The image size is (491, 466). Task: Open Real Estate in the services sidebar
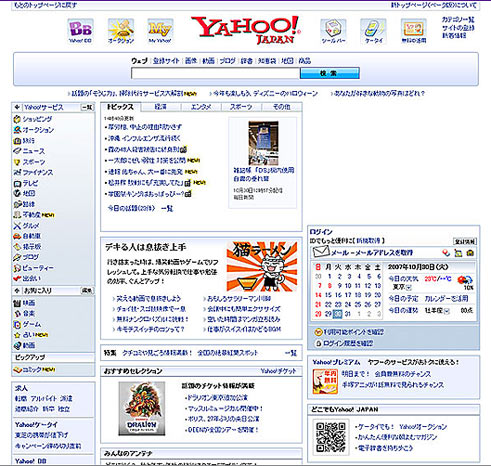pos(32,215)
